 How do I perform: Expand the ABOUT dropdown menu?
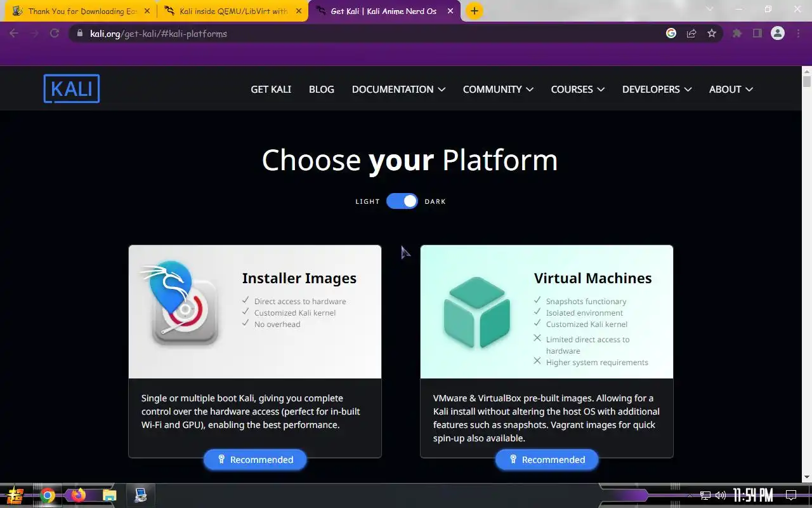click(x=731, y=90)
